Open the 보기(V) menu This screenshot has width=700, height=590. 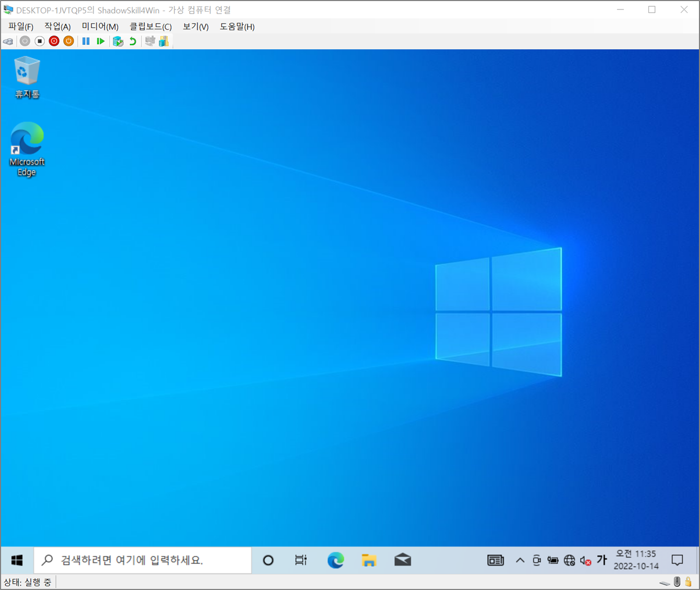195,26
